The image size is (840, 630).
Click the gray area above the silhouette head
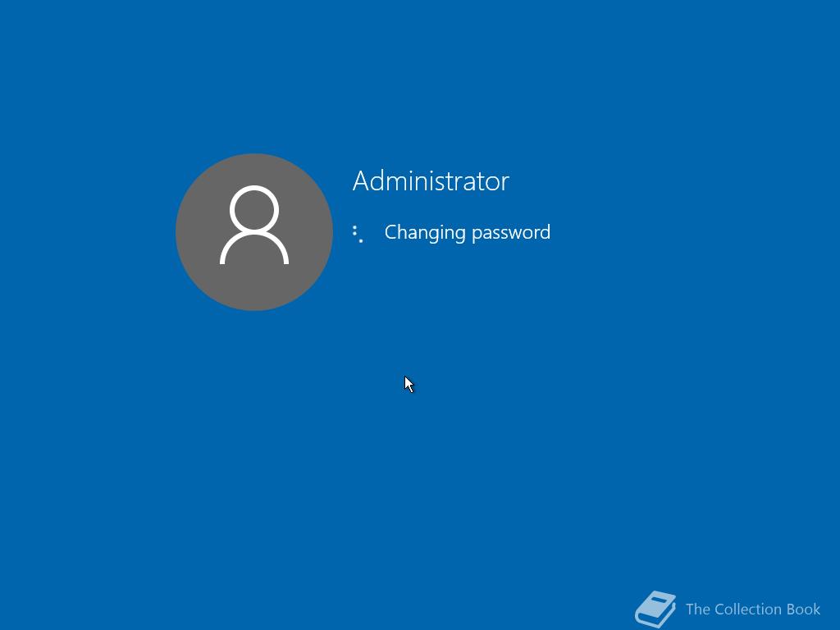click(x=254, y=169)
